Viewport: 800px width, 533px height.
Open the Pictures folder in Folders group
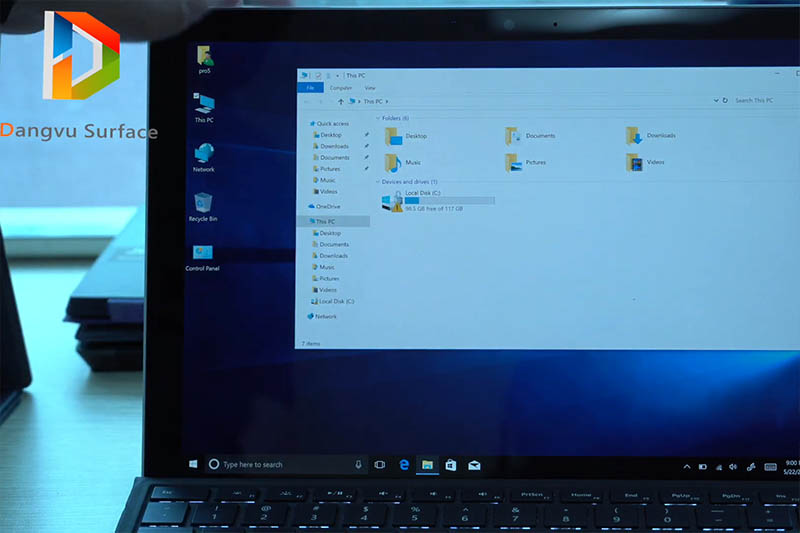point(526,162)
